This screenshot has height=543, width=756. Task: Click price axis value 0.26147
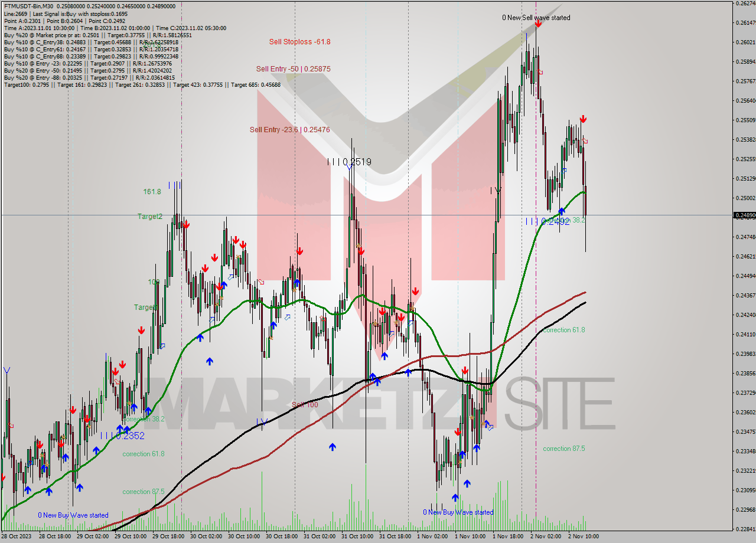(x=745, y=23)
